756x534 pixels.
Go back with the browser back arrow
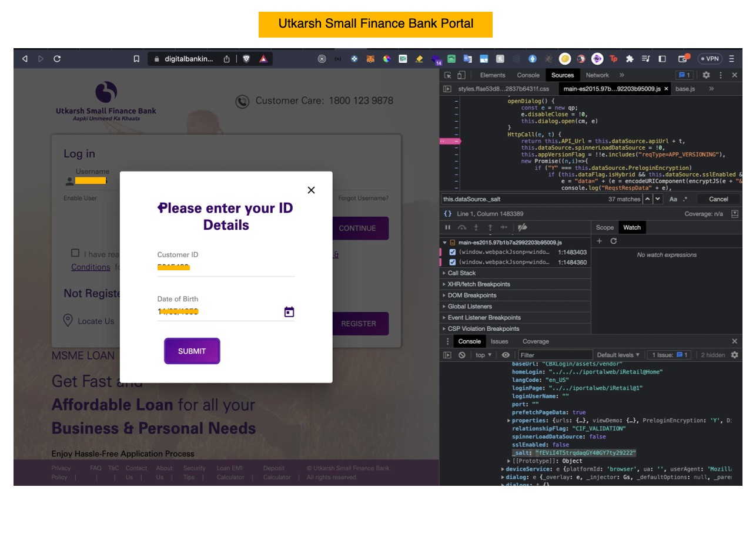pyautogui.click(x=25, y=59)
